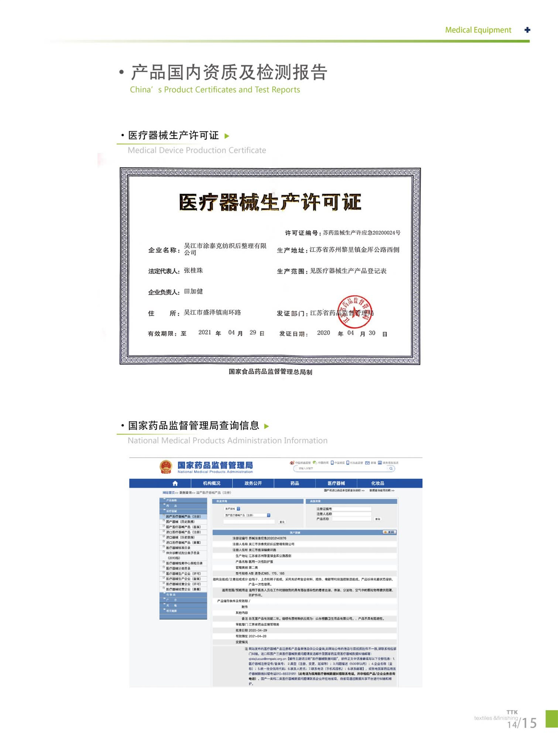Open the 国产医疗器械产品（注册） dropdown
Screen dimensions: 558x756
coord(247,515)
